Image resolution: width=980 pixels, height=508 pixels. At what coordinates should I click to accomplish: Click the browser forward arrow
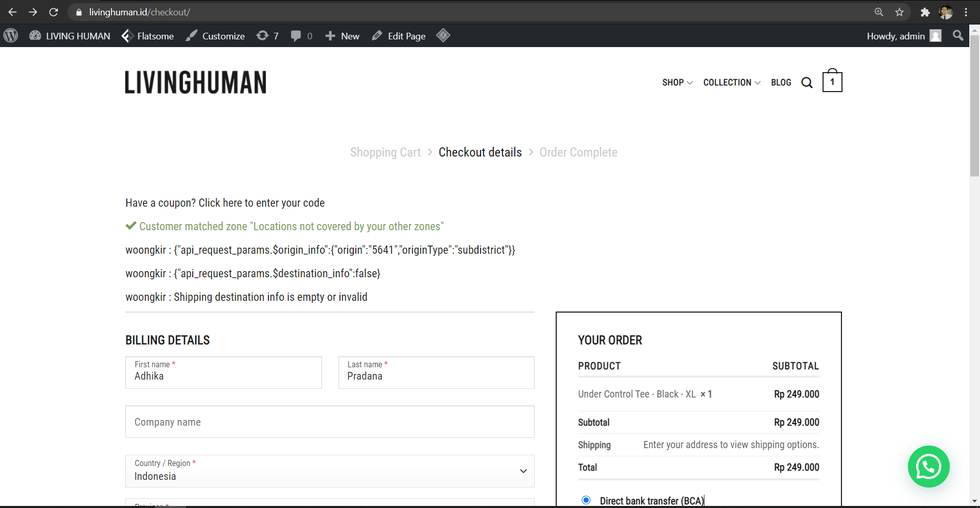[33, 12]
